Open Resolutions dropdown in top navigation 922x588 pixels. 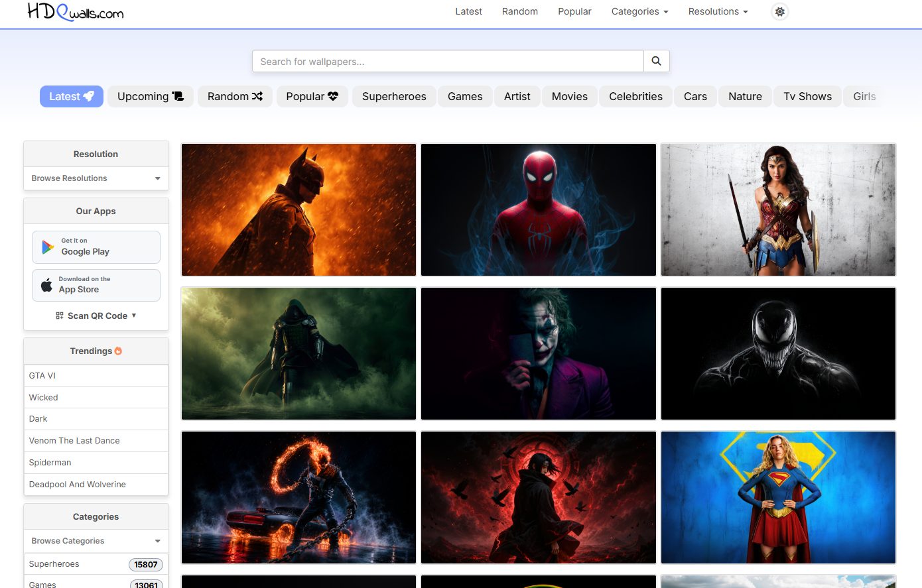click(718, 11)
